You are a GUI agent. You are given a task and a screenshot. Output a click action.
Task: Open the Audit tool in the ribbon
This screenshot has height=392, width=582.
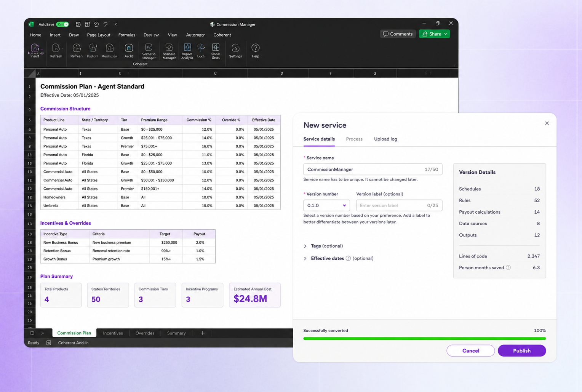point(129,50)
